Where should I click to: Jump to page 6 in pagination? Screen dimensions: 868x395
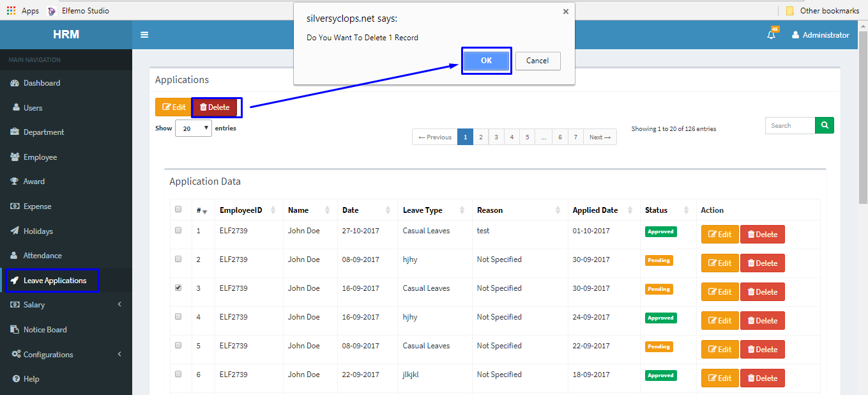[560, 137]
